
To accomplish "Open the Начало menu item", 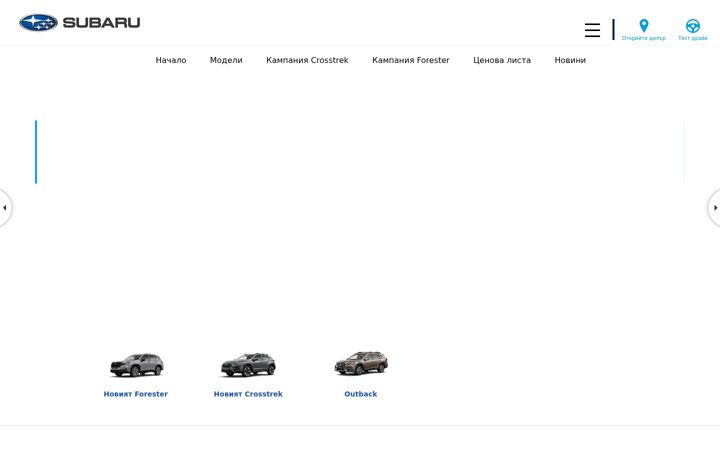I will pos(171,60).
